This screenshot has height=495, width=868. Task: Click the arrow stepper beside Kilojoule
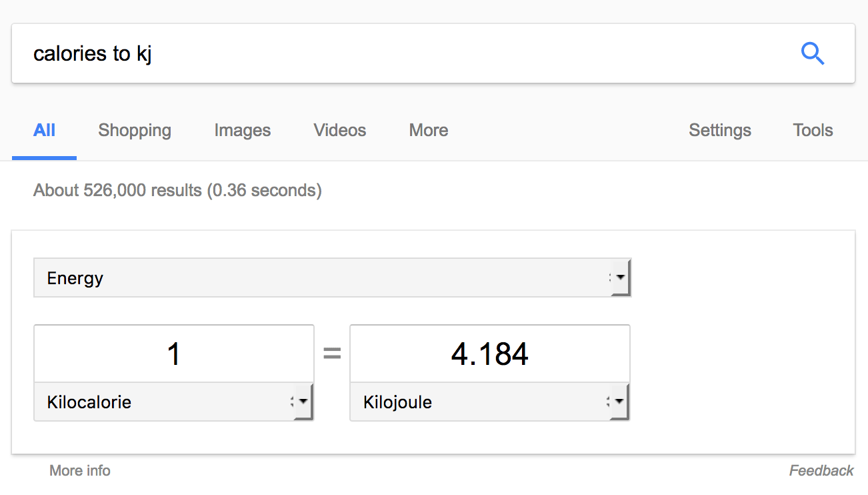click(619, 402)
